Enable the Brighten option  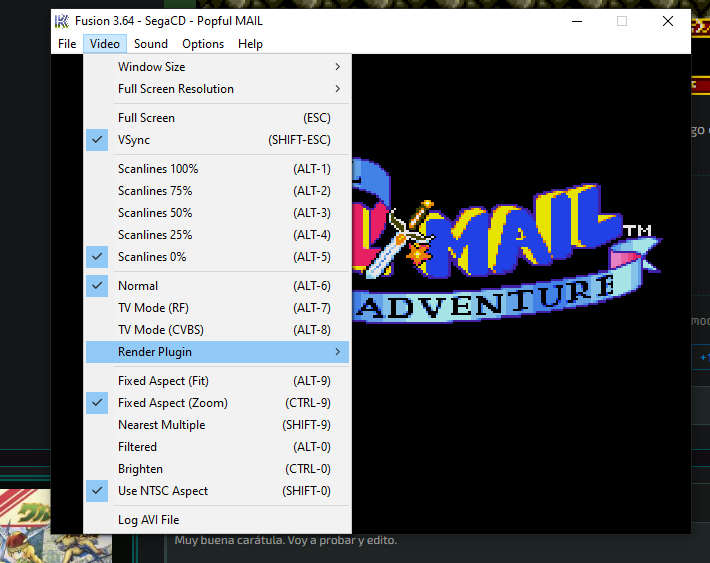217,469
